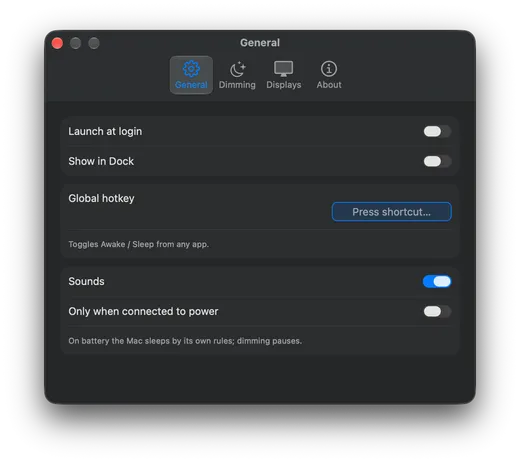The height and width of the screenshot is (463, 520).
Task: Select the General gear icon tab
Action: pos(191,75)
